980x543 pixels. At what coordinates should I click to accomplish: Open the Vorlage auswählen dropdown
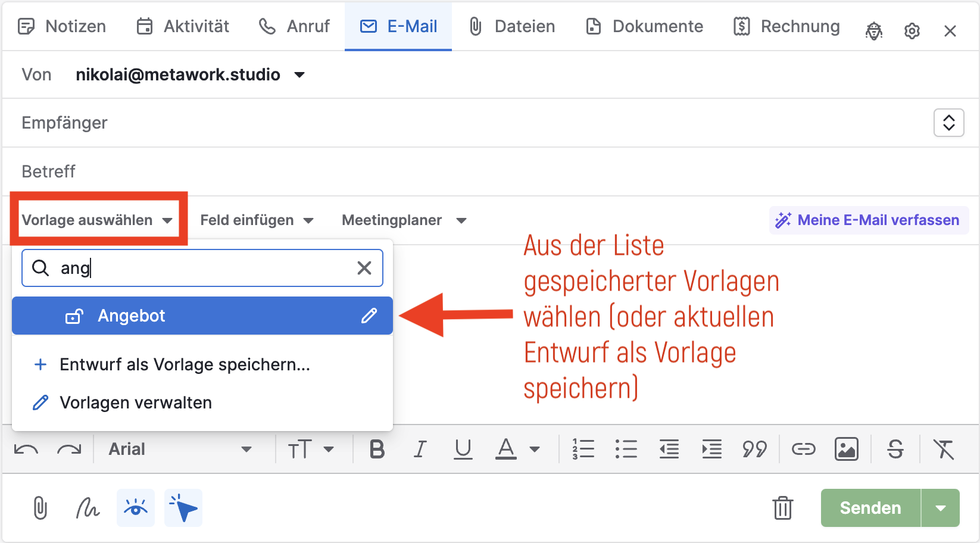pos(97,220)
